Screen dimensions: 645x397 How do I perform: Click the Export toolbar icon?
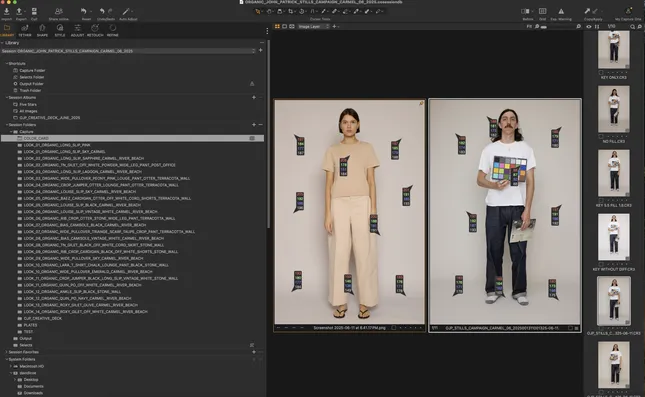click(x=19, y=12)
